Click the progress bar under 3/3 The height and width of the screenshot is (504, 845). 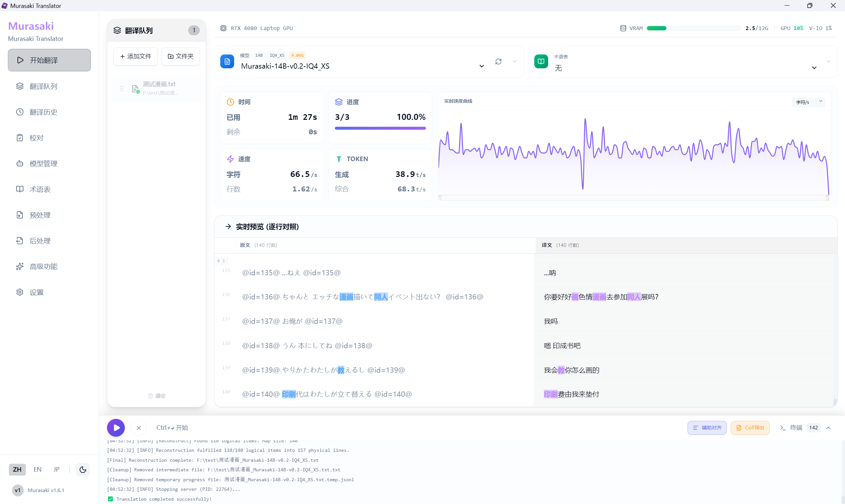[x=380, y=128]
